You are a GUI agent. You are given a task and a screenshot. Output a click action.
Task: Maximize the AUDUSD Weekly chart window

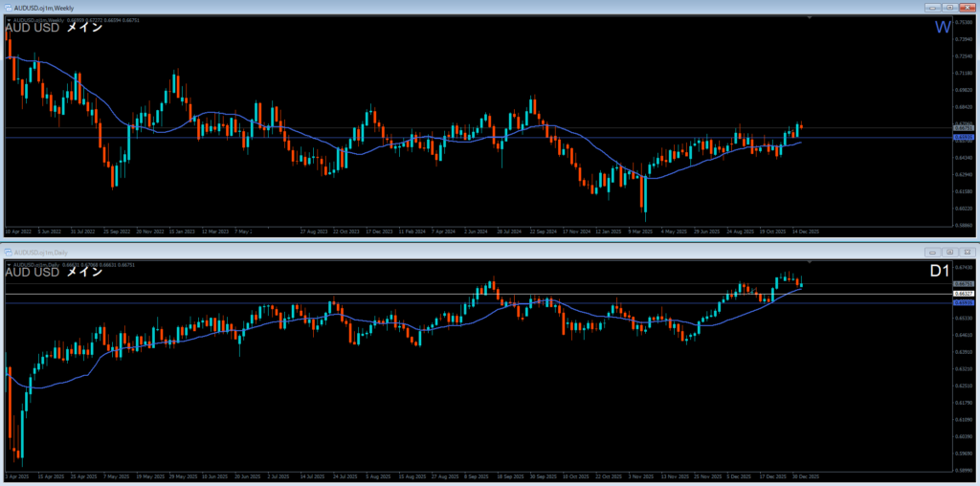(948, 8)
